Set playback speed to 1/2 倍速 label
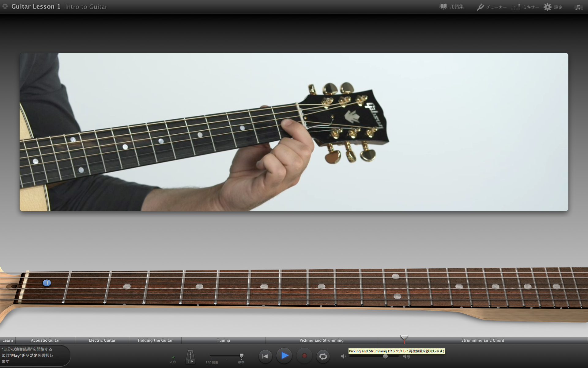The width and height of the screenshot is (588, 368). (x=212, y=362)
